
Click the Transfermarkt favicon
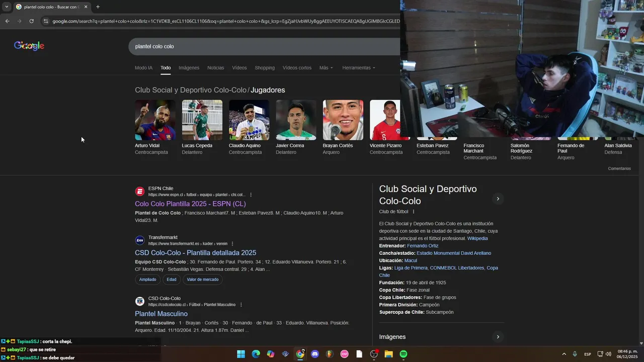tap(140, 240)
